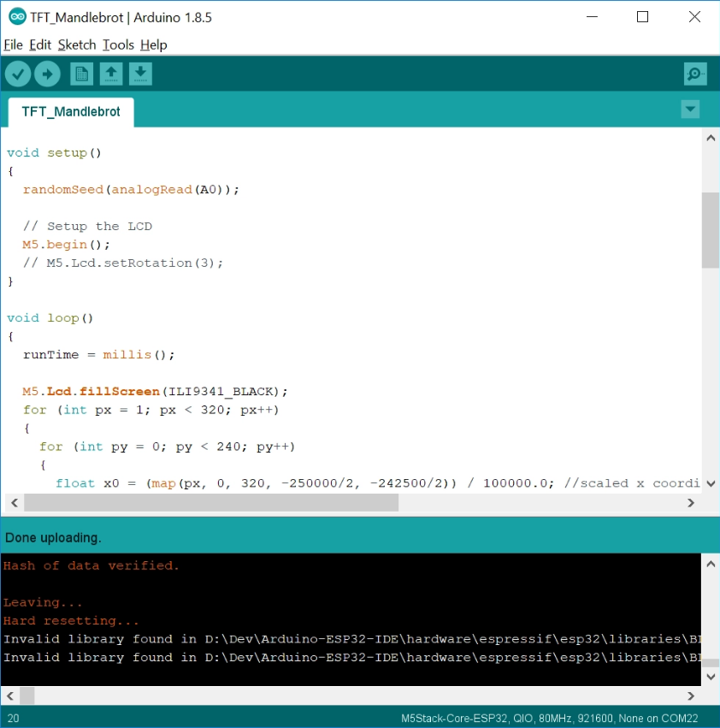Image resolution: width=720 pixels, height=728 pixels.
Task: Select the TFT_Mandlebrot tab
Action: 71,112
